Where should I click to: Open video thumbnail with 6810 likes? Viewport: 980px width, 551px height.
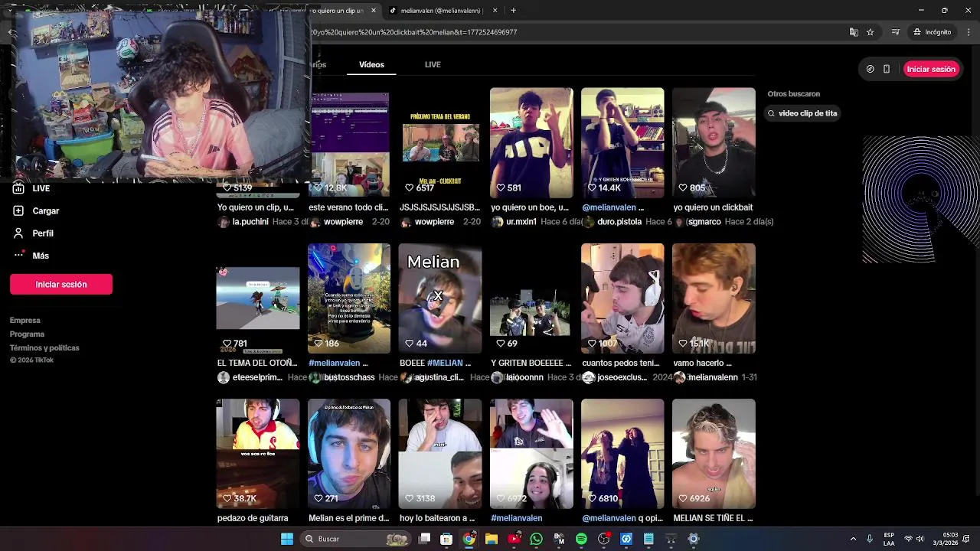(x=622, y=454)
